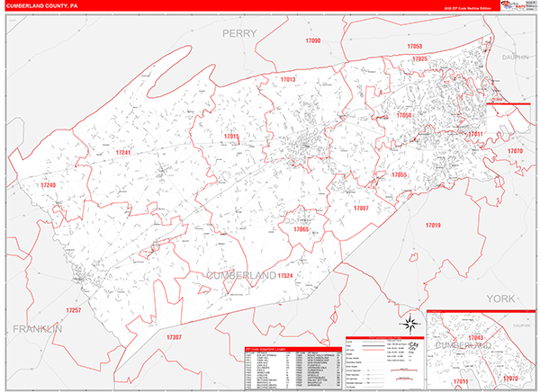Click the CUMBERLAND label on the main map
Viewport: 540px width, 392px height.
click(x=241, y=275)
